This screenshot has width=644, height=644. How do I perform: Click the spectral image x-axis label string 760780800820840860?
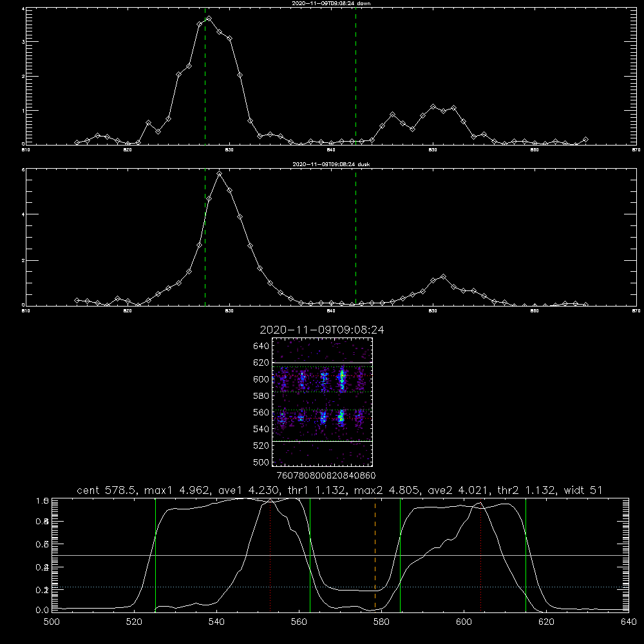[x=326, y=476]
